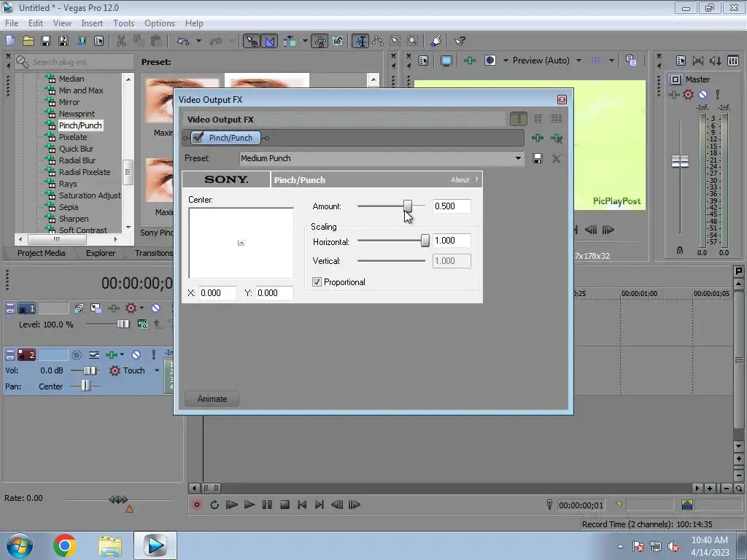The height and width of the screenshot is (560, 747).
Task: Click the Record button in transport bar
Action: pos(197,505)
